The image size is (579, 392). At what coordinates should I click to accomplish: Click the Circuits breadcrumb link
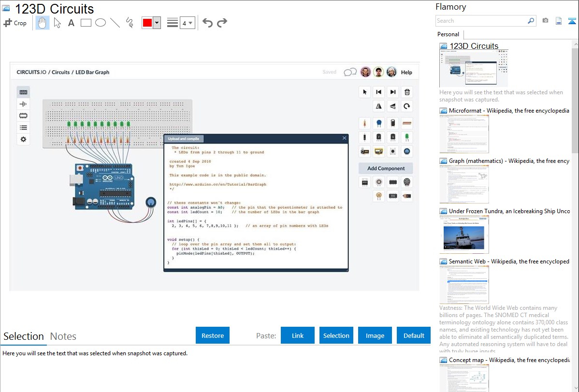60,72
